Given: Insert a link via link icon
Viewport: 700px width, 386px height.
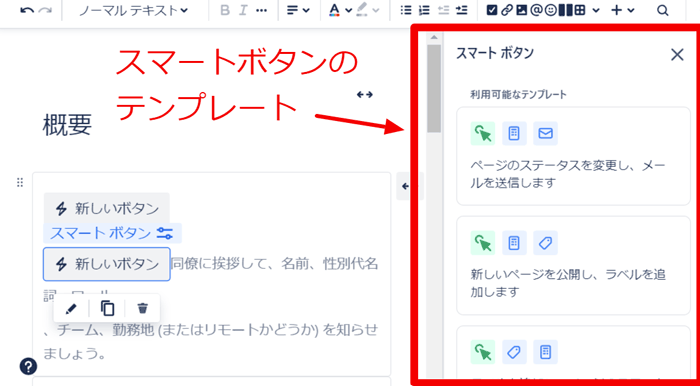Looking at the screenshot, I should click(506, 11).
